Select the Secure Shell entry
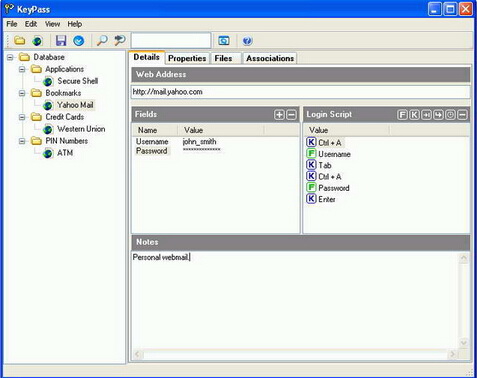Screen dimensions: 477x378 pos(78,81)
